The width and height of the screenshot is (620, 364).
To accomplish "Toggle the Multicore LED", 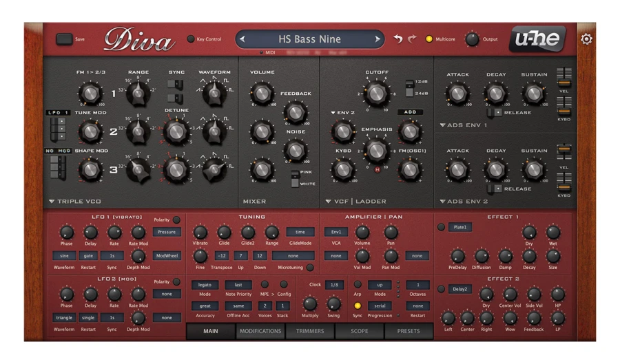I will [428, 39].
